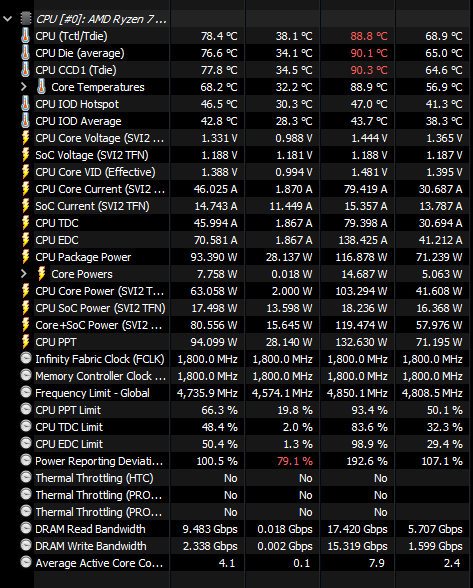Expand the Core Powers subgroup
Viewport: 473px width, 588px height.
tap(24, 274)
